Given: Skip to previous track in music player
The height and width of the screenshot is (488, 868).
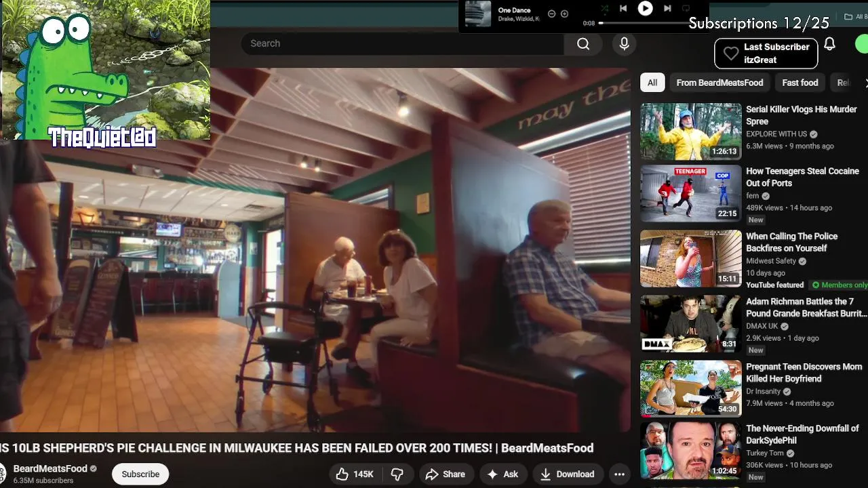Looking at the screenshot, I should click(x=623, y=9).
